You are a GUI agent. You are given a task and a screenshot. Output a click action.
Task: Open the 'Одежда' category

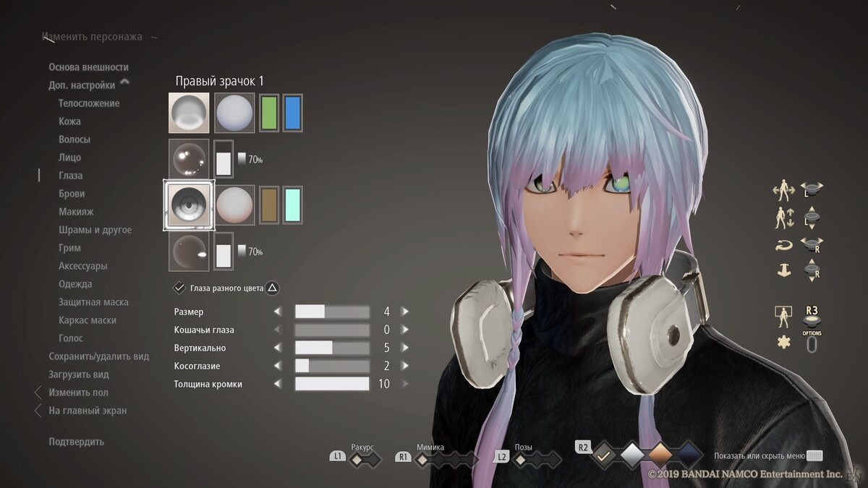(75, 284)
